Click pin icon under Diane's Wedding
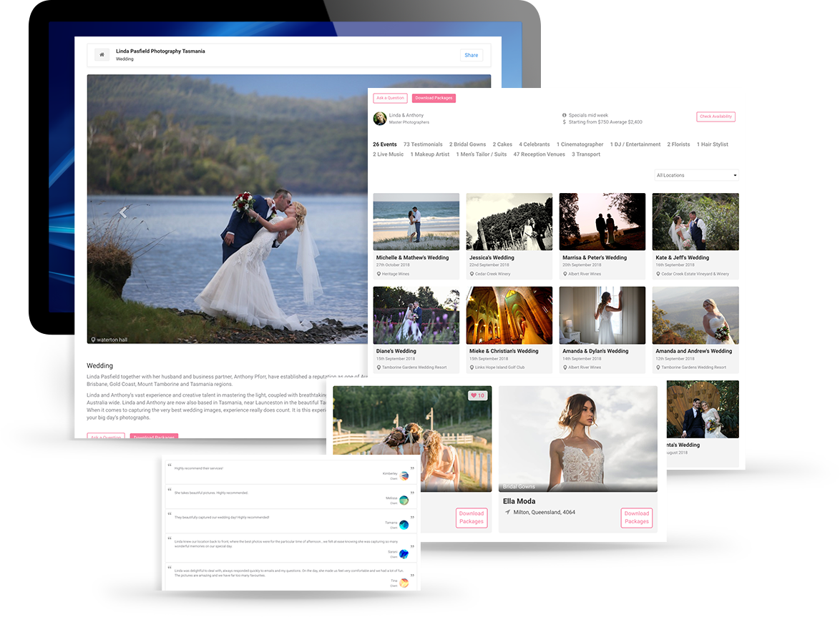Screen dimensions: 840x617 (x=379, y=367)
